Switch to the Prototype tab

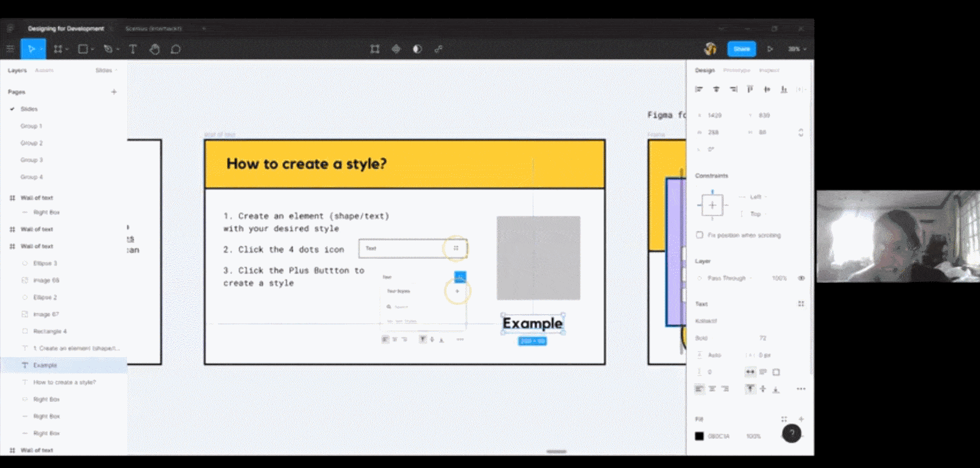(736, 70)
